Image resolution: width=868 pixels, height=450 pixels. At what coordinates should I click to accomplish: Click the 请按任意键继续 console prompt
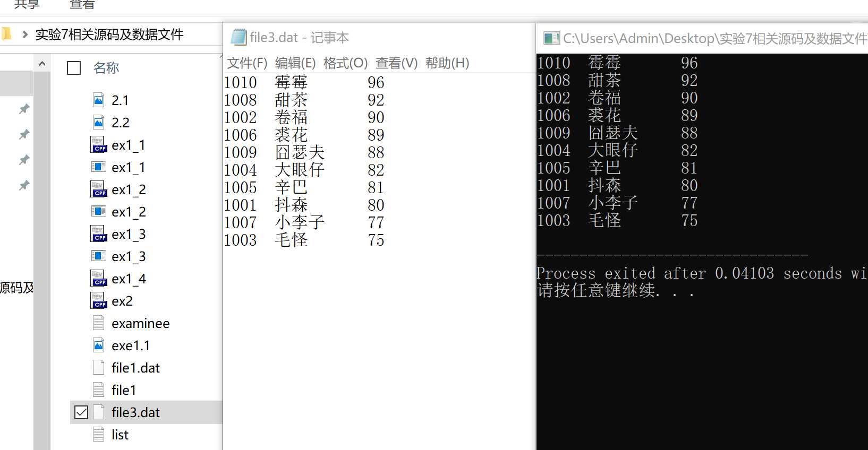pos(615,290)
